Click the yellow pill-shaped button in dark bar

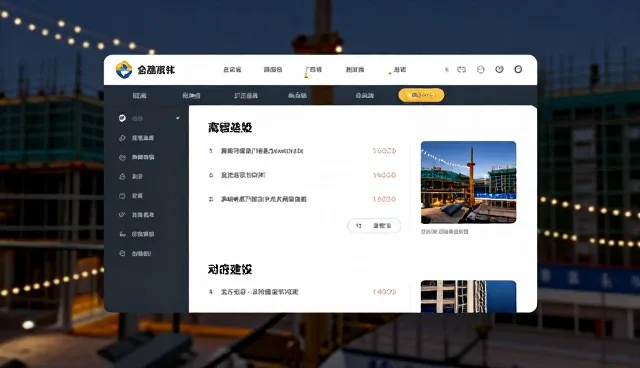click(421, 95)
